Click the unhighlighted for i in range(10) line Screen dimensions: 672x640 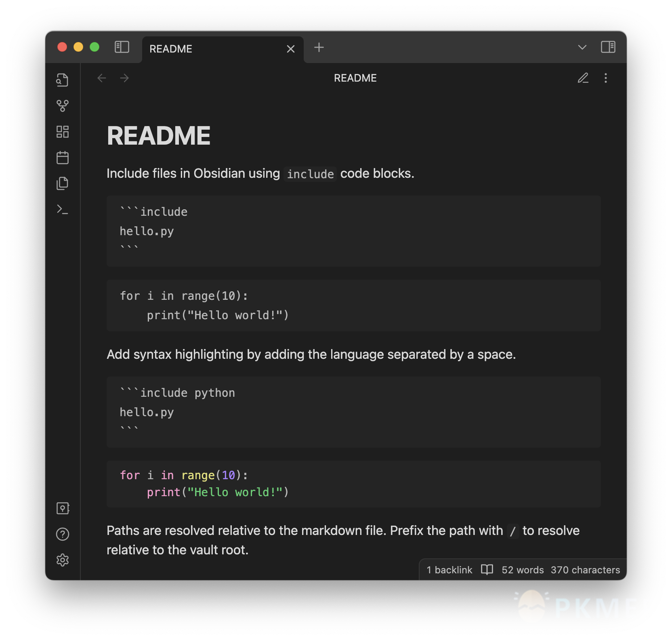(184, 296)
